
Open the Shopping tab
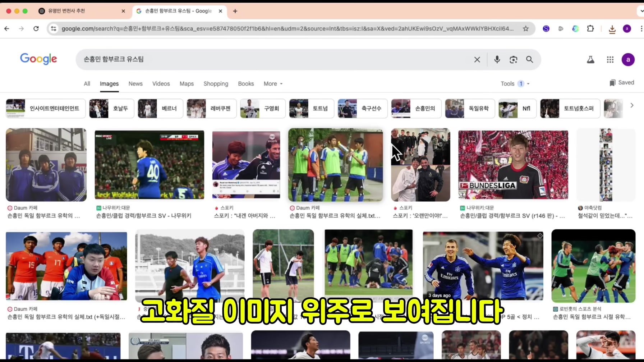tap(216, 84)
